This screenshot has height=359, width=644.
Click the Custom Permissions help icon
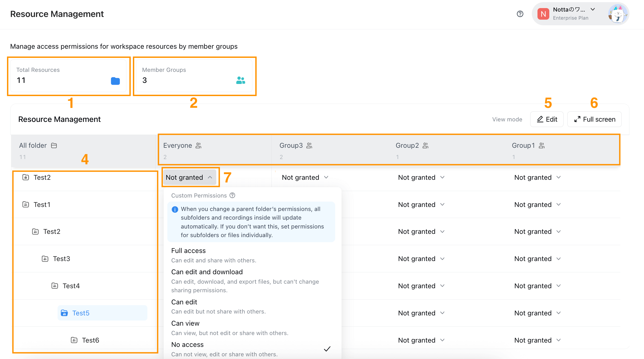coord(232,195)
